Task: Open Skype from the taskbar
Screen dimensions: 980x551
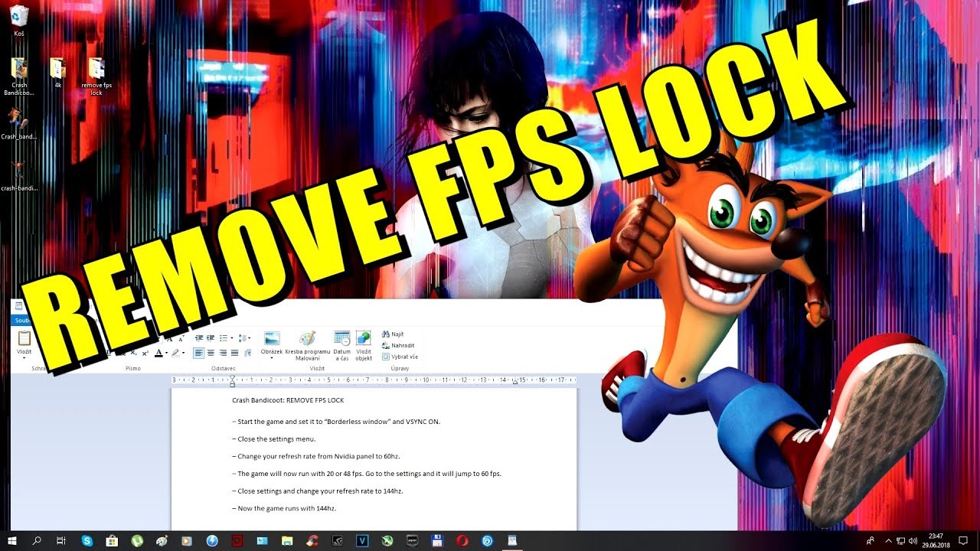Action: click(x=87, y=541)
